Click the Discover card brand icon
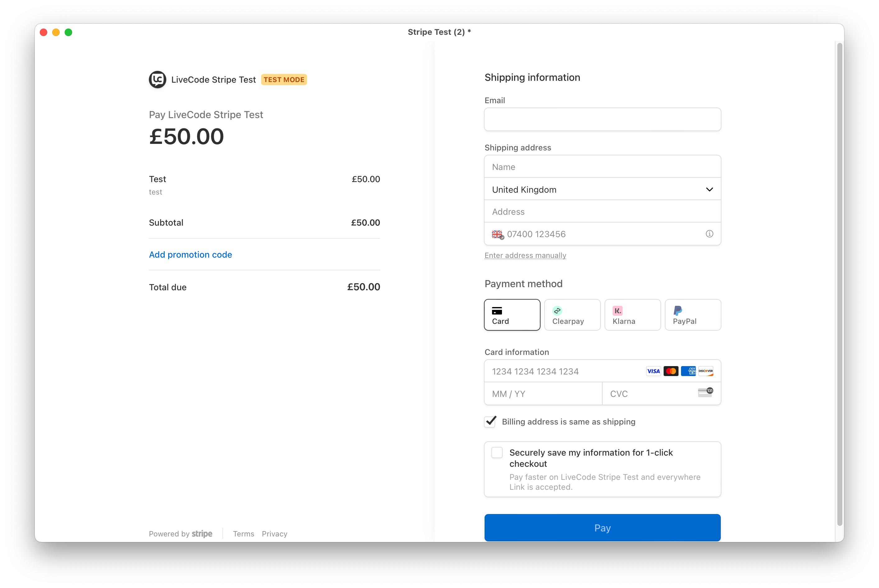Viewport: 879px width, 588px height. [706, 371]
